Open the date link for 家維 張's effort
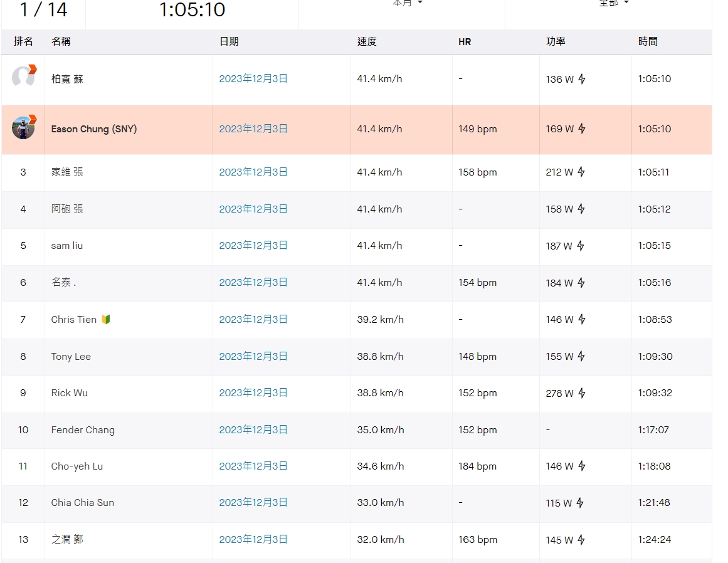 [253, 172]
